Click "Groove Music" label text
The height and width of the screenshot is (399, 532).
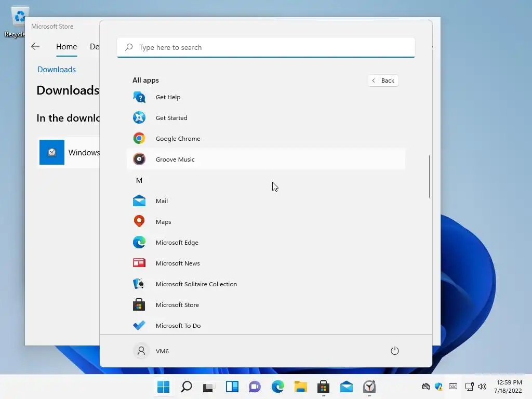[x=175, y=159]
